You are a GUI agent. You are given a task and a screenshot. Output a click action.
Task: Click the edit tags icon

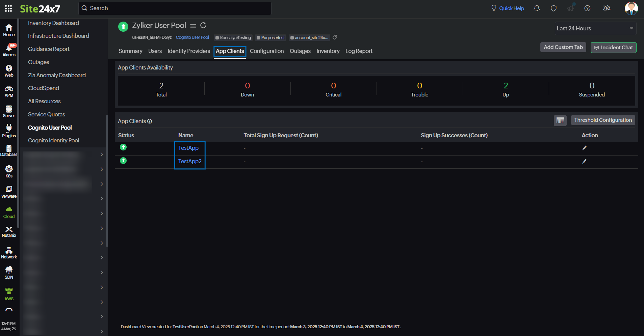pyautogui.click(x=335, y=37)
